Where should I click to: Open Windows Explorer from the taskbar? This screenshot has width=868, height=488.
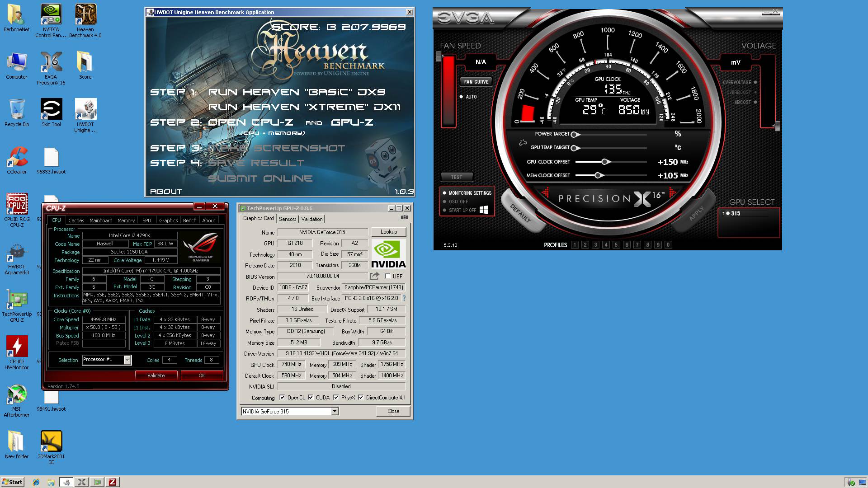point(51,482)
